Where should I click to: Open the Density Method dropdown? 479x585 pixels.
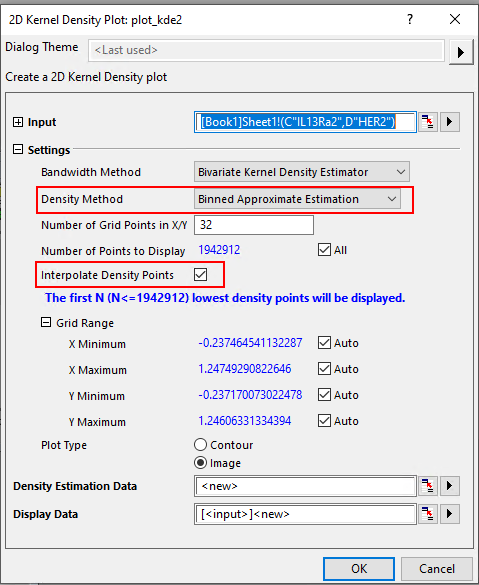click(297, 199)
